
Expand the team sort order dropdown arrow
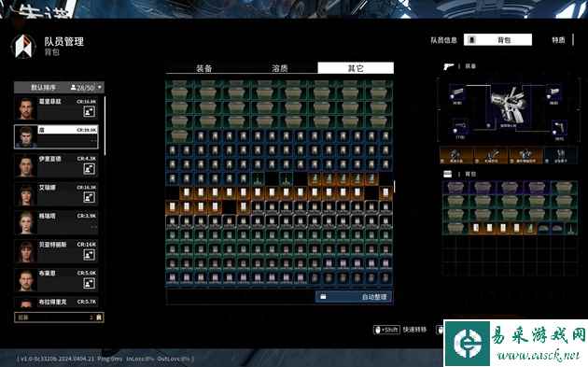pos(99,88)
